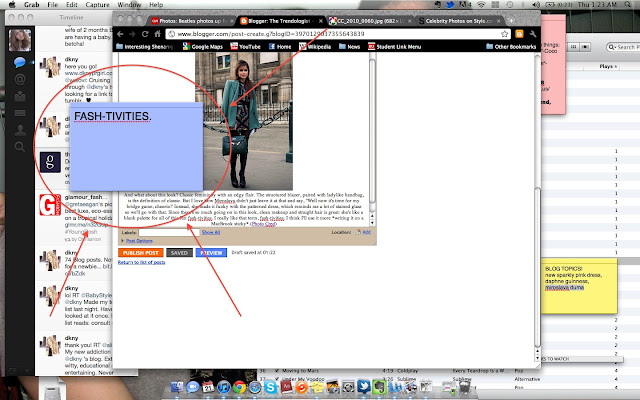Expand Post Options
This screenshot has width=640, height=400.
tap(138, 241)
